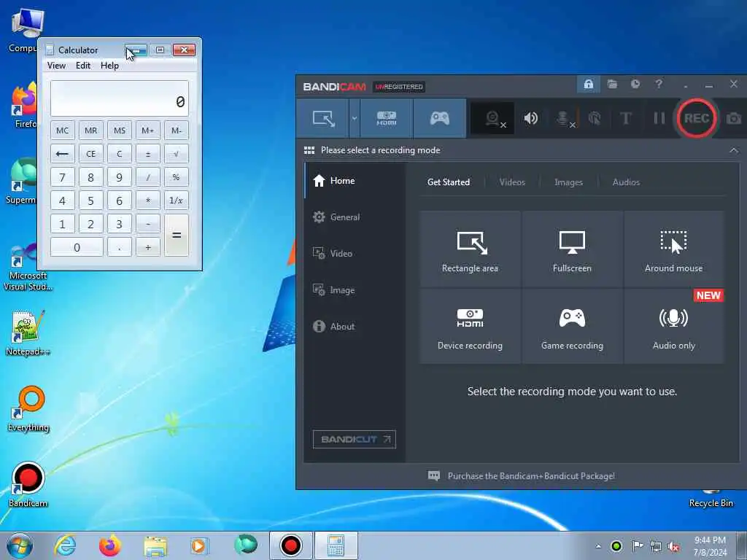Open Notepad++ desktop shortcut

tap(28, 332)
